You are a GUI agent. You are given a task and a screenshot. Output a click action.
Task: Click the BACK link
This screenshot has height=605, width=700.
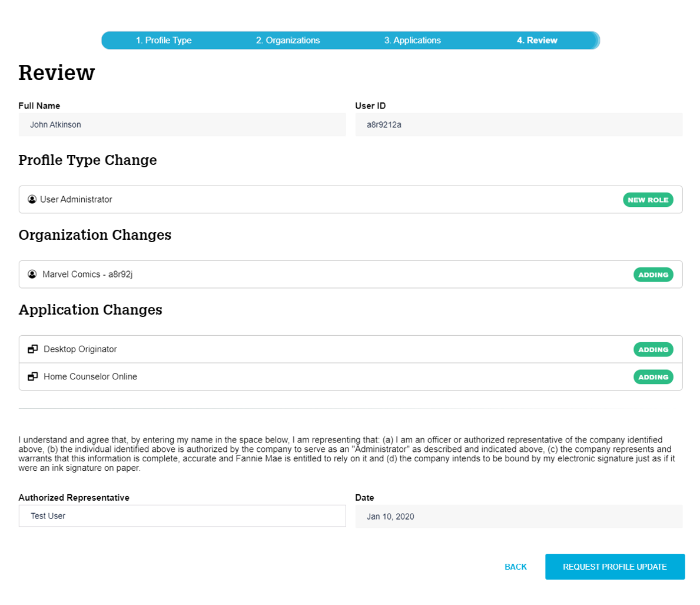[x=516, y=567]
